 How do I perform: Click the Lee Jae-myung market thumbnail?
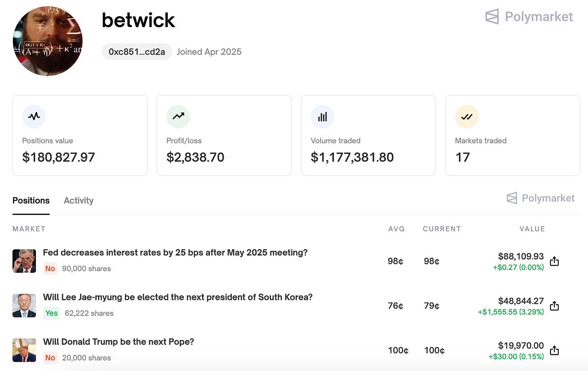tap(24, 306)
